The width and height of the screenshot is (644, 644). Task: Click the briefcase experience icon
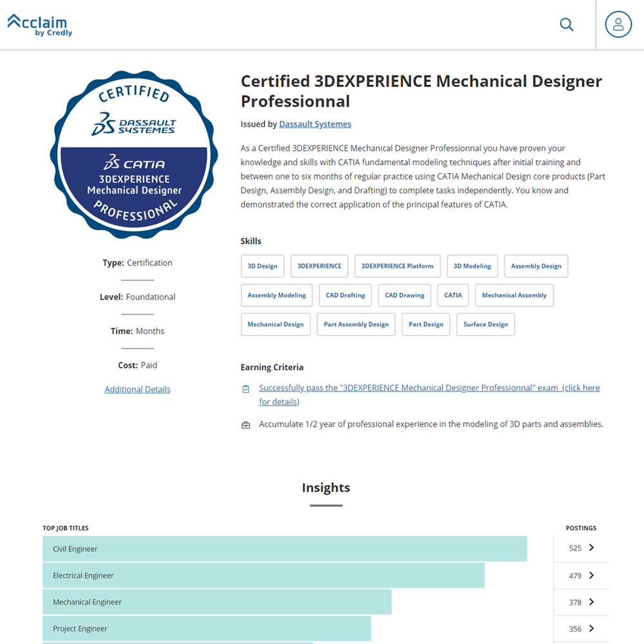(245, 425)
